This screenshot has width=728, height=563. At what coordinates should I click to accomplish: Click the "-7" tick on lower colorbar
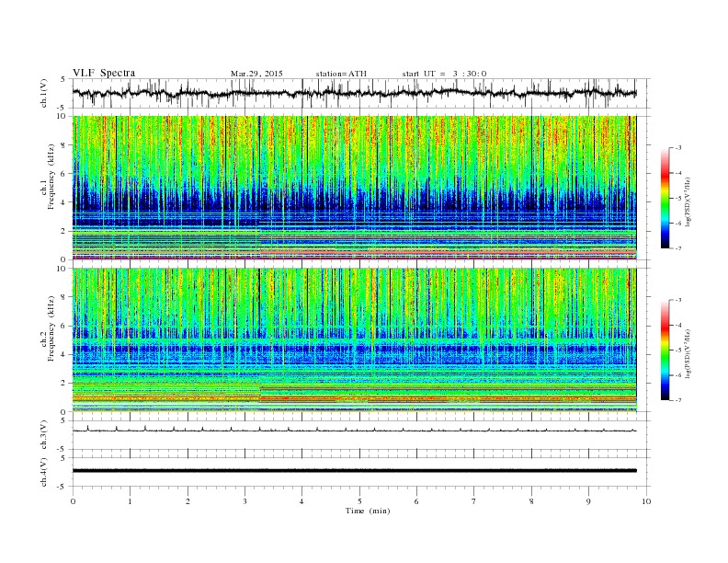(x=677, y=400)
